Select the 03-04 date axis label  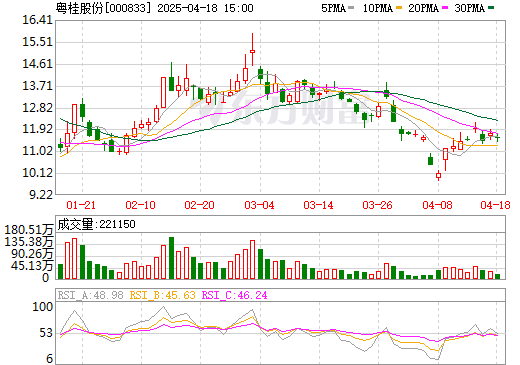tap(259, 205)
